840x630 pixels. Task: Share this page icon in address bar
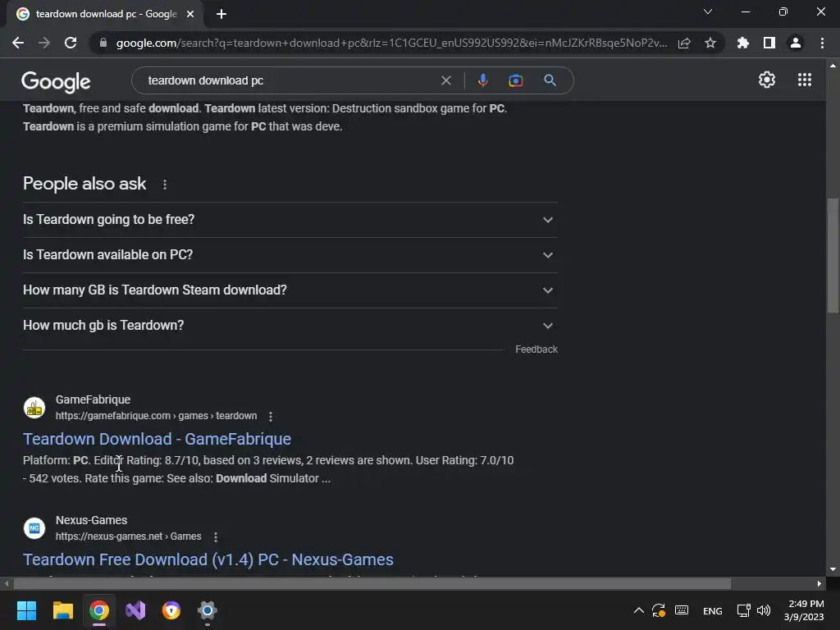(x=684, y=43)
